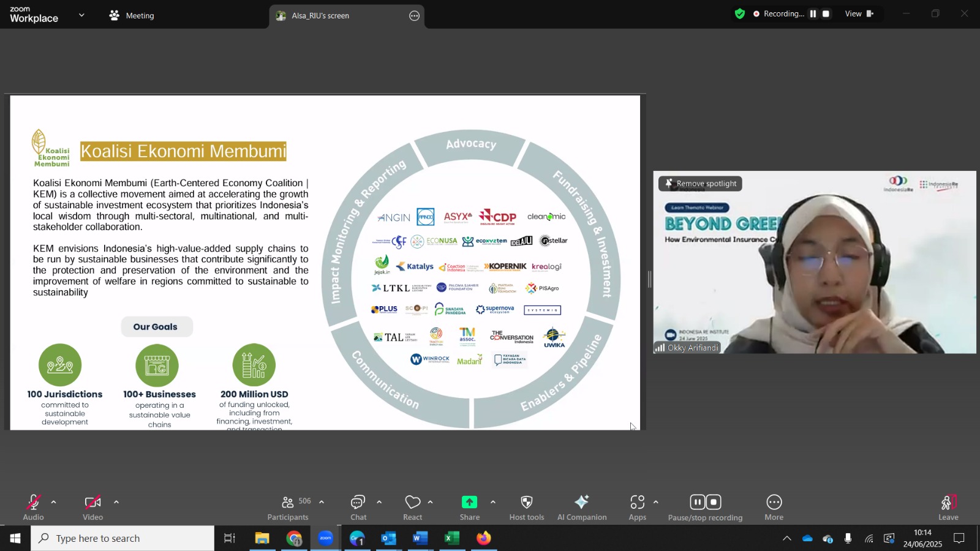Viewport: 980px width, 551px height.
Task: Unmute the Audio microphone
Action: point(34,508)
